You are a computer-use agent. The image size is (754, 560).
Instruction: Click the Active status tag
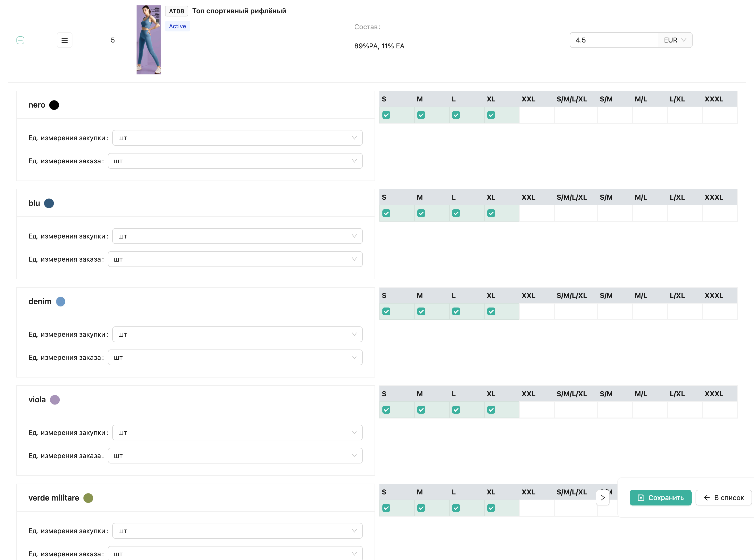point(177,26)
